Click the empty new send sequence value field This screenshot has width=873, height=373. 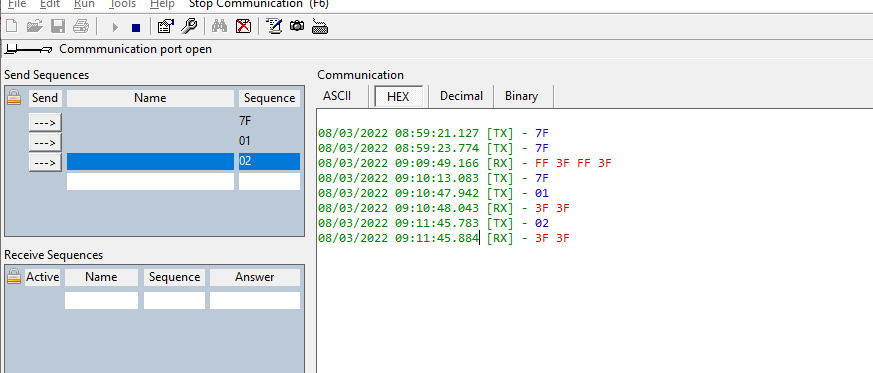click(x=269, y=181)
